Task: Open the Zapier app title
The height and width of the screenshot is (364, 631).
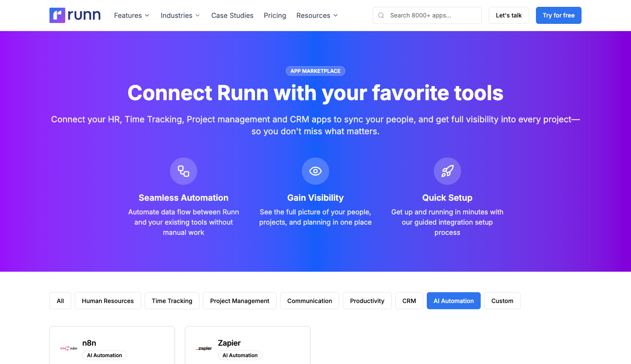Action: 229,343
